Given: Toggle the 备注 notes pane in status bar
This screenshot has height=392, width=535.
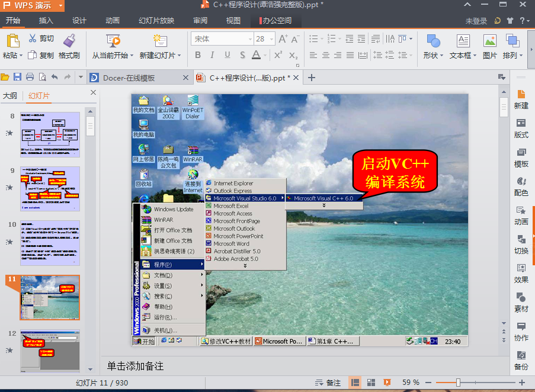Looking at the screenshot, I should click(328, 383).
